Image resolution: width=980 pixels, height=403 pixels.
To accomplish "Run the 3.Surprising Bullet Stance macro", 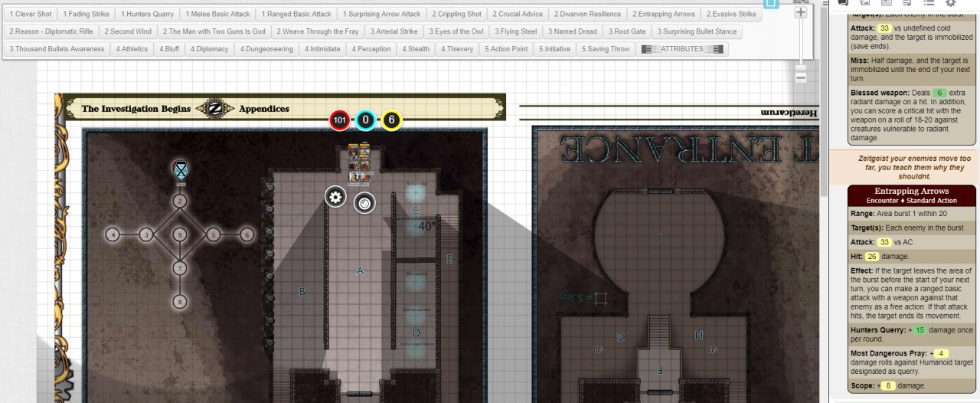I will coord(696,31).
